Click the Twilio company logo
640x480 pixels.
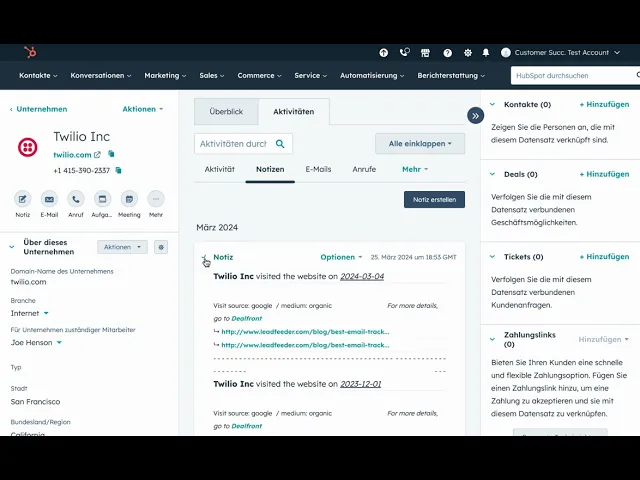pyautogui.click(x=28, y=147)
